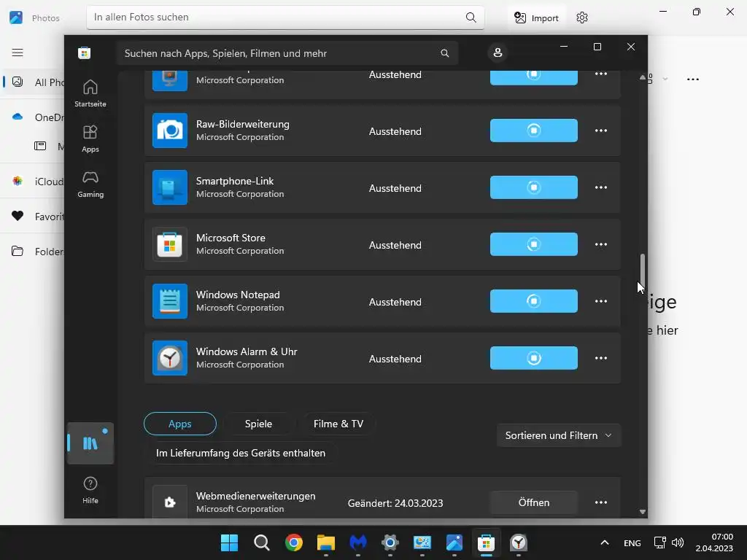The width and height of the screenshot is (747, 560).
Task: Click the Store search field
Action: click(x=287, y=53)
